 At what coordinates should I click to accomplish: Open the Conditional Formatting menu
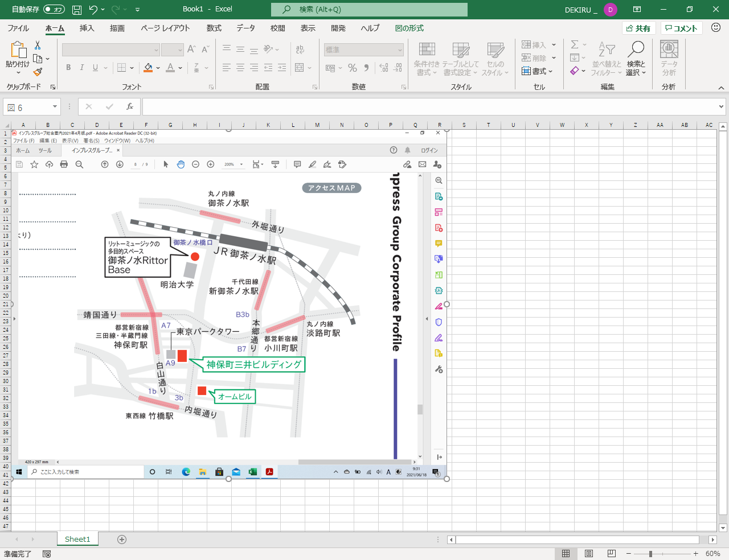427,59
